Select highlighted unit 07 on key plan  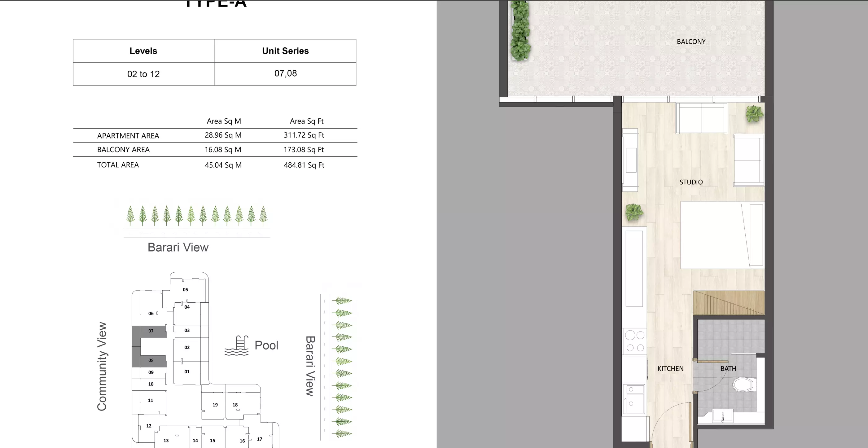[151, 331]
